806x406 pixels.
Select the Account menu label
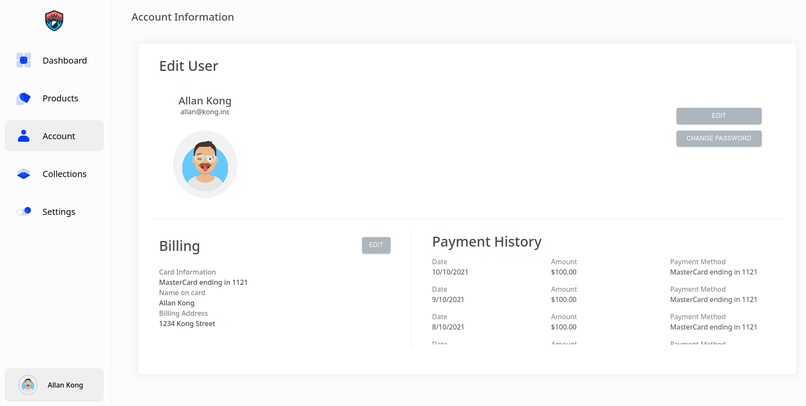point(59,136)
